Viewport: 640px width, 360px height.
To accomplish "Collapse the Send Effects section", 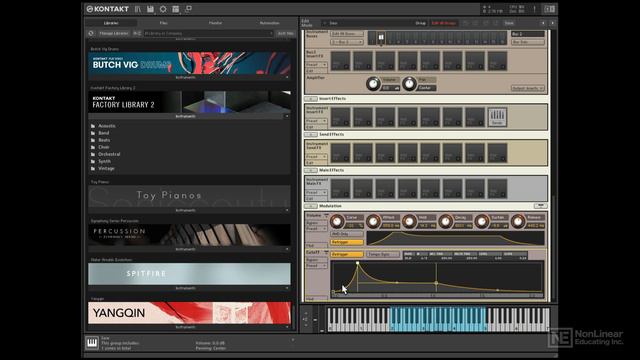I will click(311, 134).
